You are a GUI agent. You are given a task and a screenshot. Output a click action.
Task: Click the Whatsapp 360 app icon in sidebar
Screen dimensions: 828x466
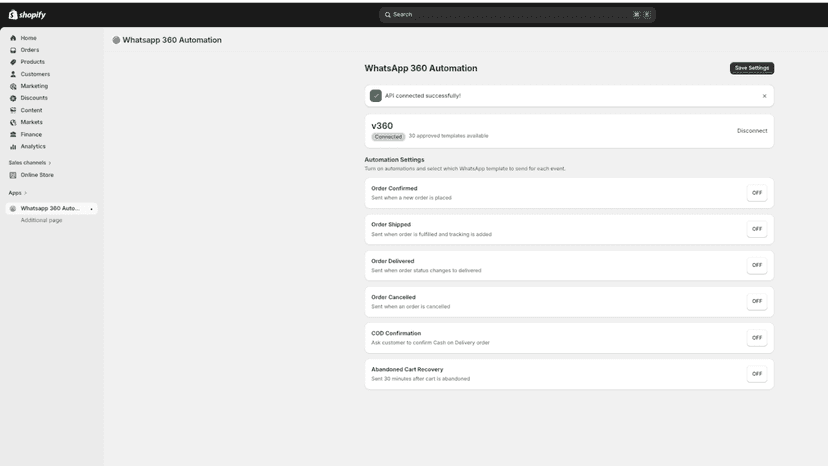click(13, 209)
